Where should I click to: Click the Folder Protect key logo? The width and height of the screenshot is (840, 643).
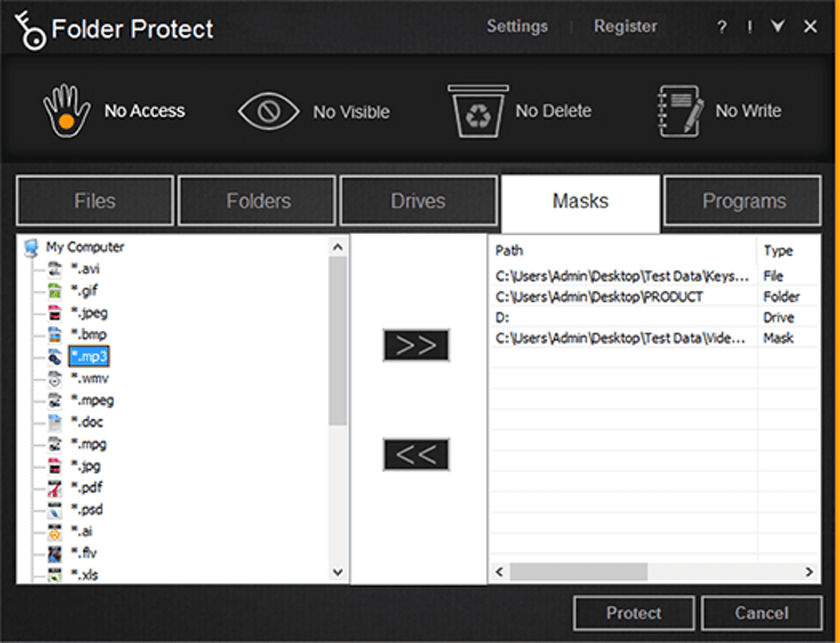[x=30, y=30]
